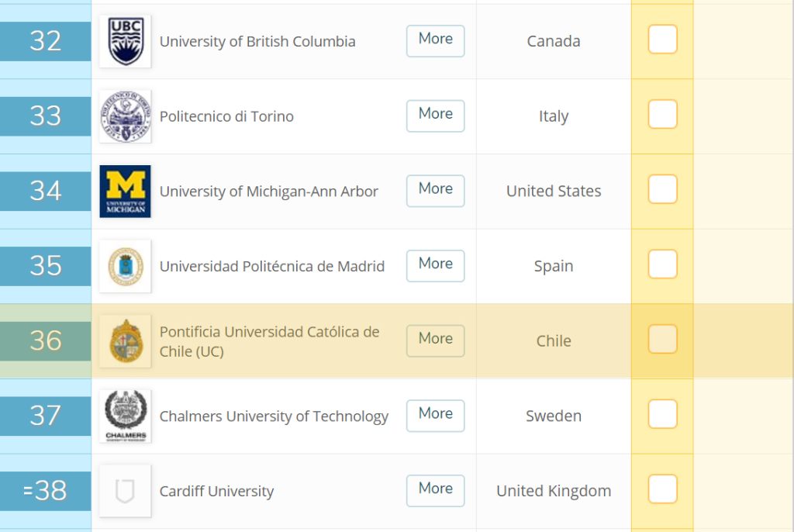Check the box for University of Michigan-Ann Arbor
The height and width of the screenshot is (532, 794).
pyautogui.click(x=662, y=189)
